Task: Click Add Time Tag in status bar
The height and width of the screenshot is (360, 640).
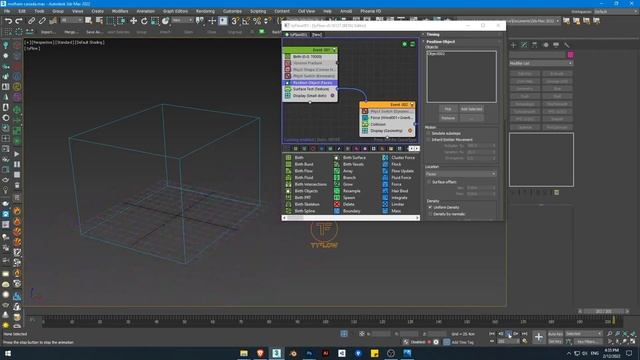Action: [x=462, y=342]
